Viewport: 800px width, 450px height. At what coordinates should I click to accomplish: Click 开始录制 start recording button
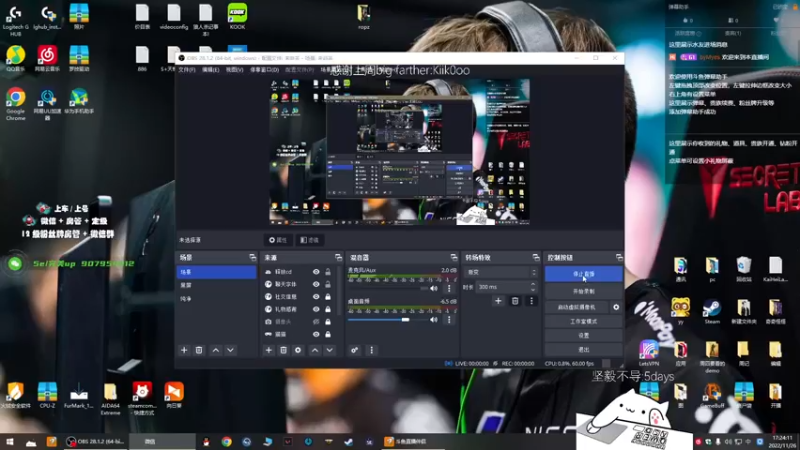click(x=583, y=291)
